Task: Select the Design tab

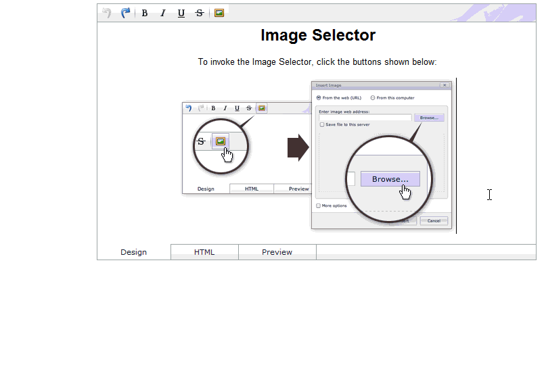Action: point(133,251)
